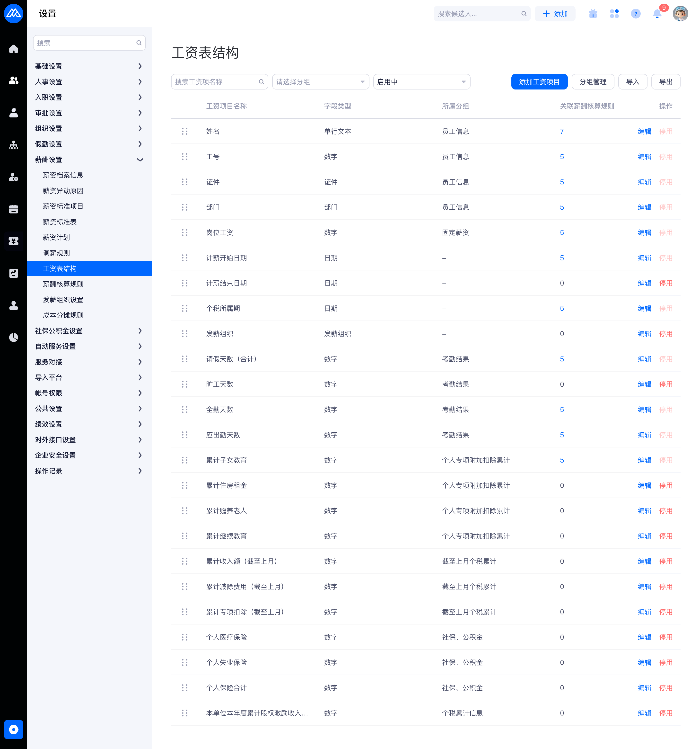Collapse the 薪酬设置 section

[x=89, y=160]
